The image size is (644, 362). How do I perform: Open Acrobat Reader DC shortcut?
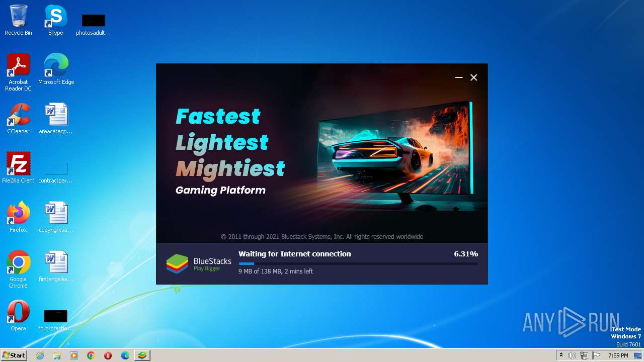click(18, 72)
